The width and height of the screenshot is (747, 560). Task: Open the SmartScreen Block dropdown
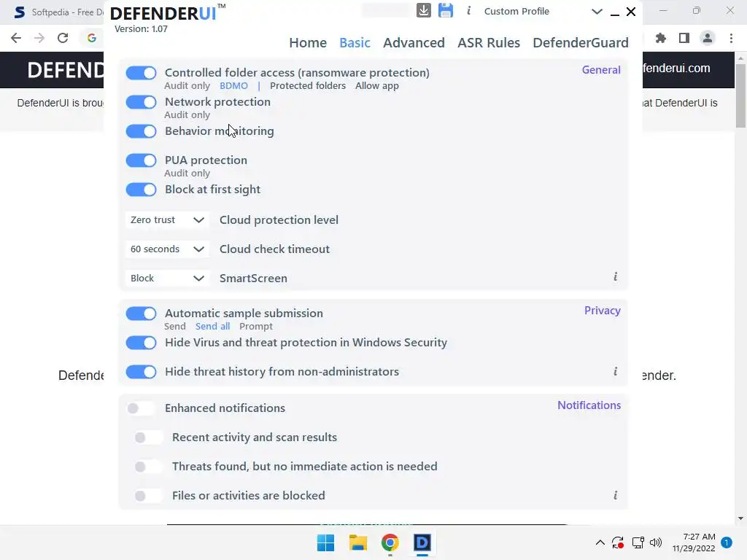pyautogui.click(x=167, y=278)
